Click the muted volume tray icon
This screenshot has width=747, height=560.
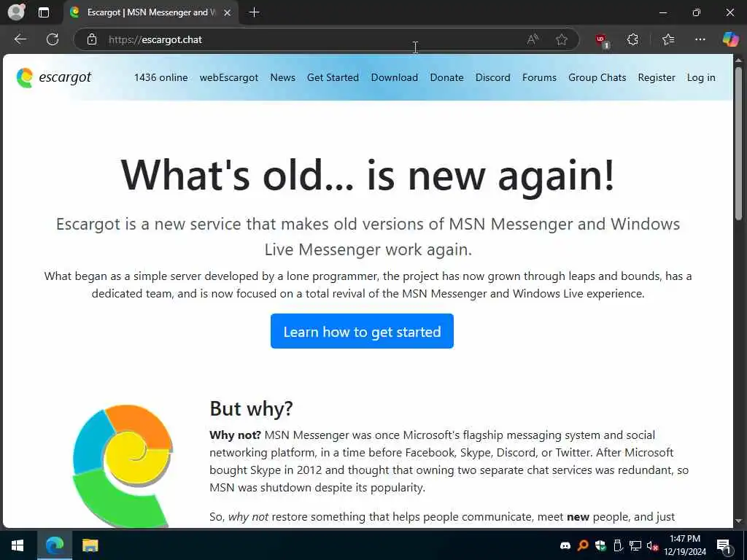[652, 545]
